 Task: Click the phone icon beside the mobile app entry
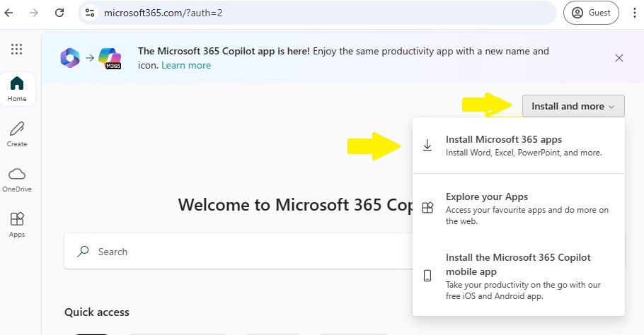pyautogui.click(x=427, y=276)
